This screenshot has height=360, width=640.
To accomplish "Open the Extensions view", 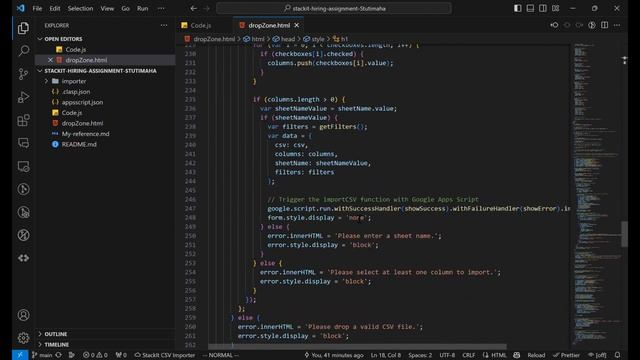I will tap(23, 120).
